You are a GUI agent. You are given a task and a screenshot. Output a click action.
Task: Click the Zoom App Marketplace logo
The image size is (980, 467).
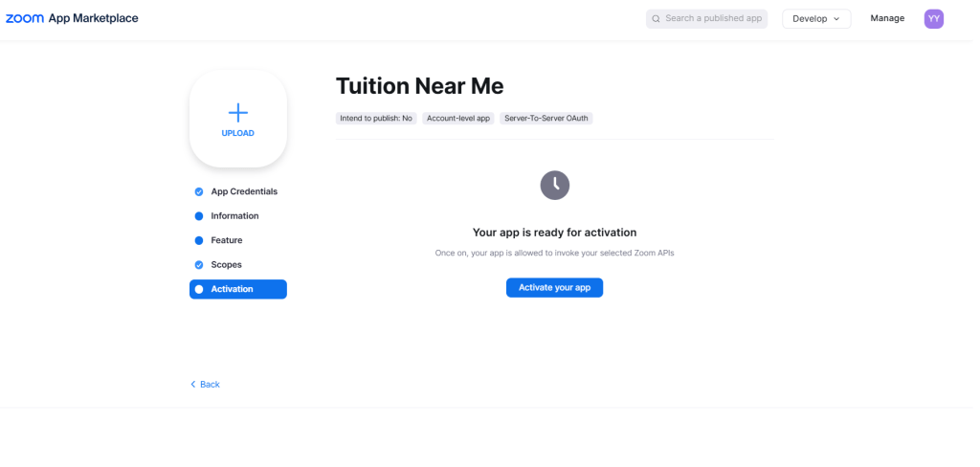click(x=72, y=18)
